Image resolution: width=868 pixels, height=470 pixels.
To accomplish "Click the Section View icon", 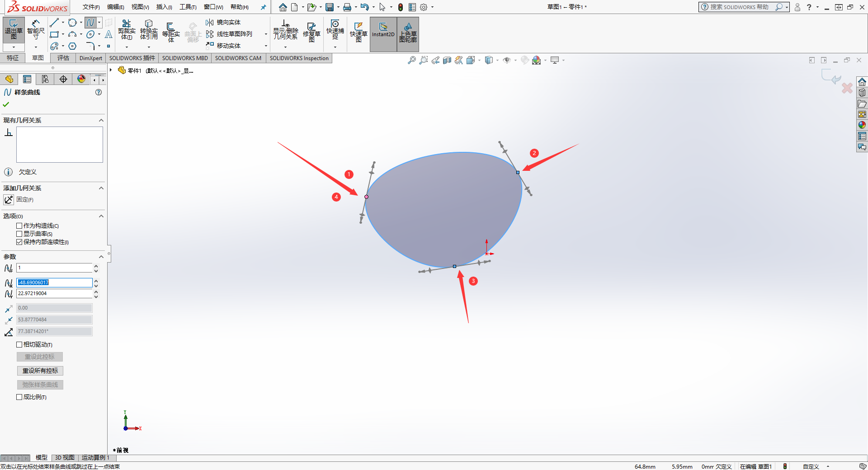I will click(x=447, y=60).
